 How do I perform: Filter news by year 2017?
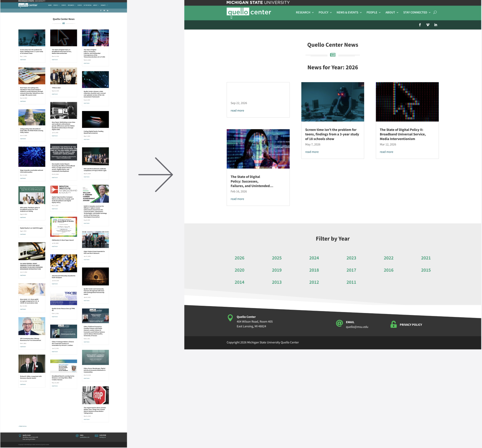tap(351, 270)
